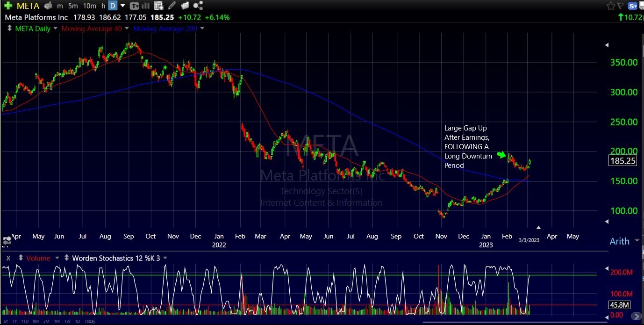Click the up-down arrows beside META Daily
The width and height of the screenshot is (644, 325).
pyautogui.click(x=9, y=29)
